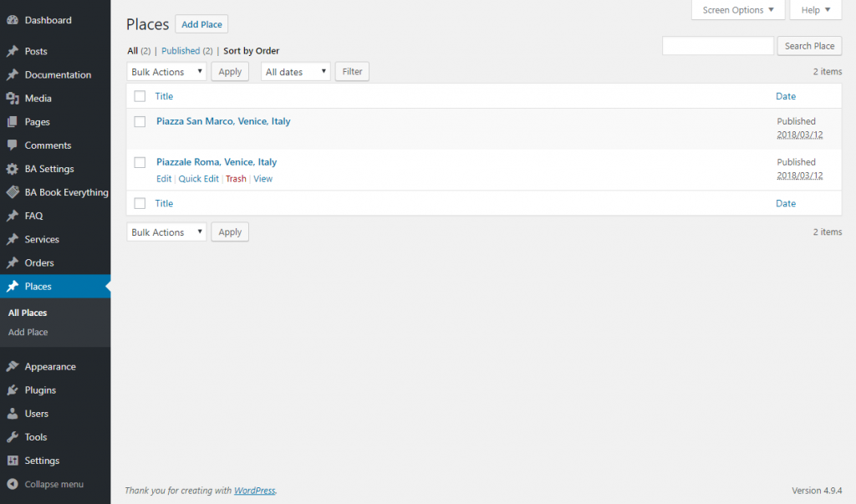Click the Tools wrench icon
The height and width of the screenshot is (504, 856).
(13, 437)
